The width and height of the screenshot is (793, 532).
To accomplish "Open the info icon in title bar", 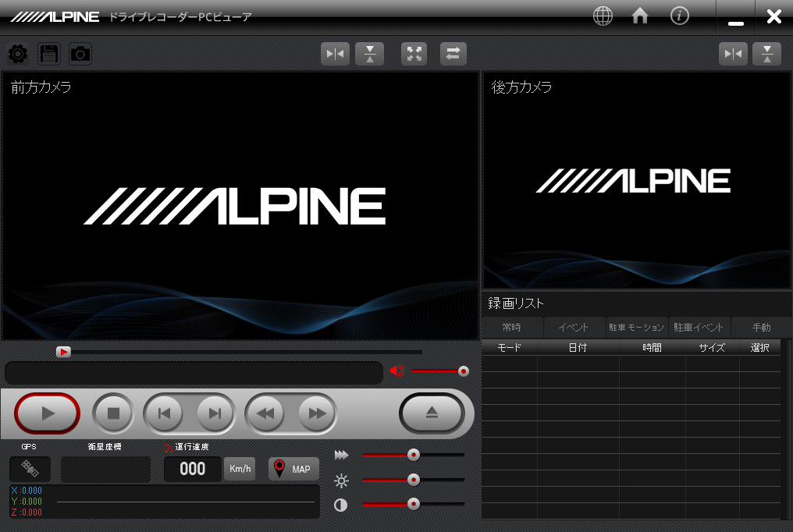I will pos(680,16).
